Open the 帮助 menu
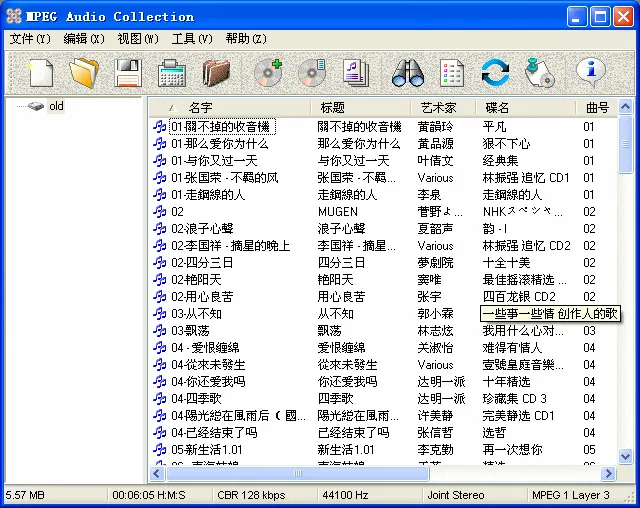Screen dimensions: 640x508 [246, 39]
